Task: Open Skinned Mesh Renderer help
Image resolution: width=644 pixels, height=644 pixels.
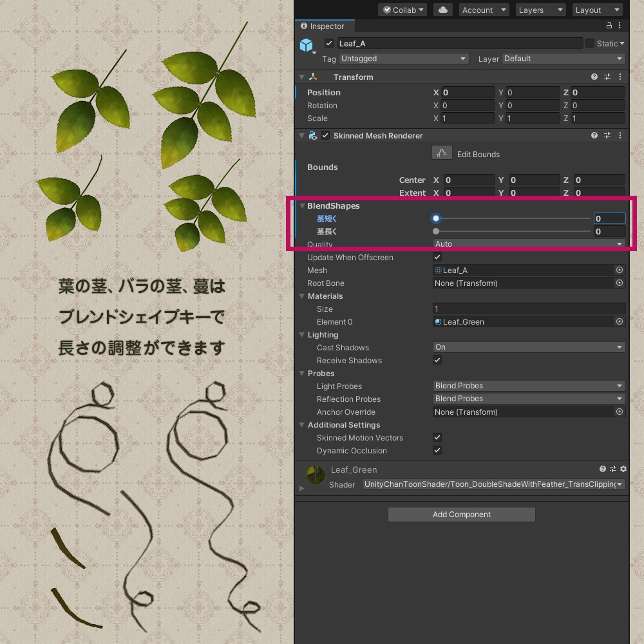Action: [x=594, y=135]
